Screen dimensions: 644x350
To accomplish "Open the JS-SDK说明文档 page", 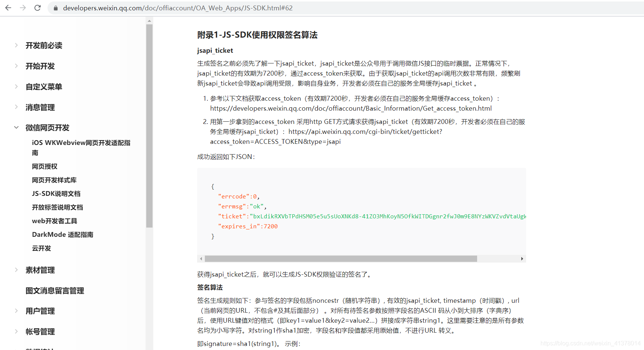I will [x=56, y=194].
